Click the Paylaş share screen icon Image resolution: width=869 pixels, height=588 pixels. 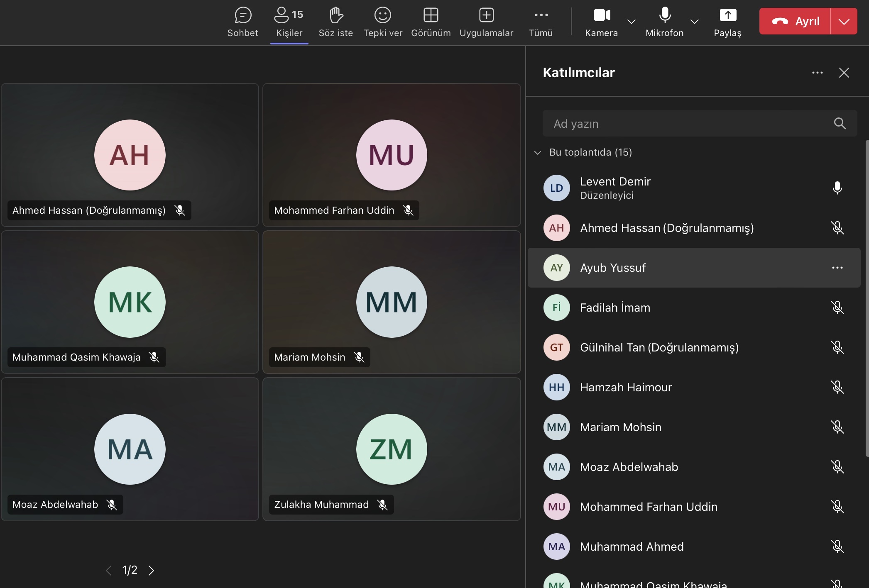(727, 16)
